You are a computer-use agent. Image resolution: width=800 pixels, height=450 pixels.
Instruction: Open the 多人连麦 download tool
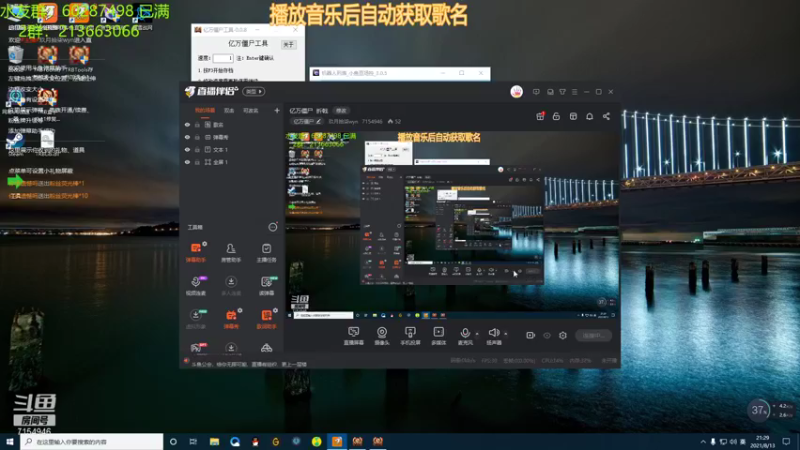point(231,286)
